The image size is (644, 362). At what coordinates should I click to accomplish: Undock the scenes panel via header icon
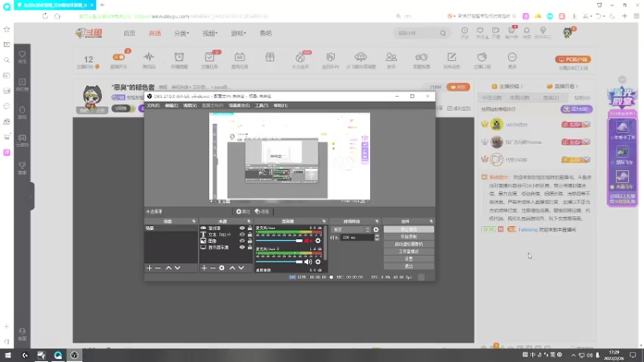point(194,222)
